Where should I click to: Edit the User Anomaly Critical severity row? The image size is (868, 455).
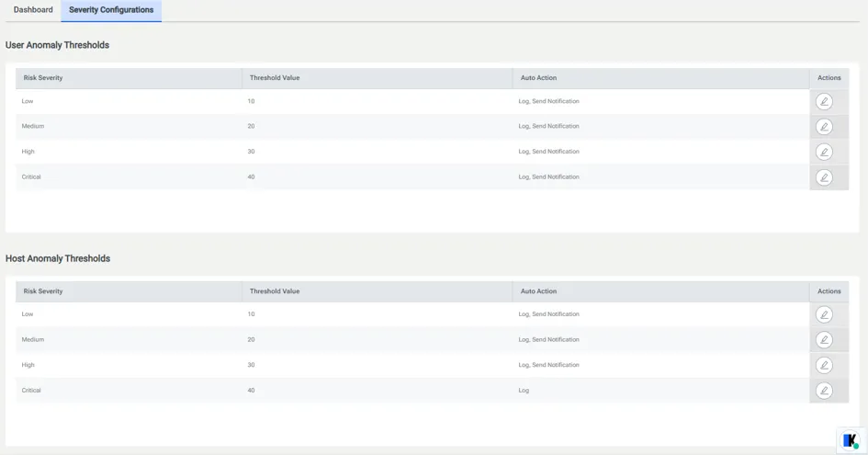click(824, 177)
